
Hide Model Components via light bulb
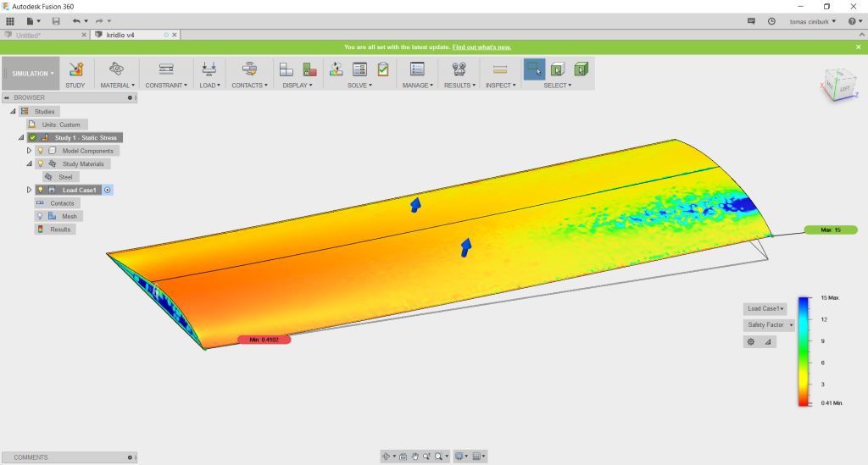pos(40,151)
